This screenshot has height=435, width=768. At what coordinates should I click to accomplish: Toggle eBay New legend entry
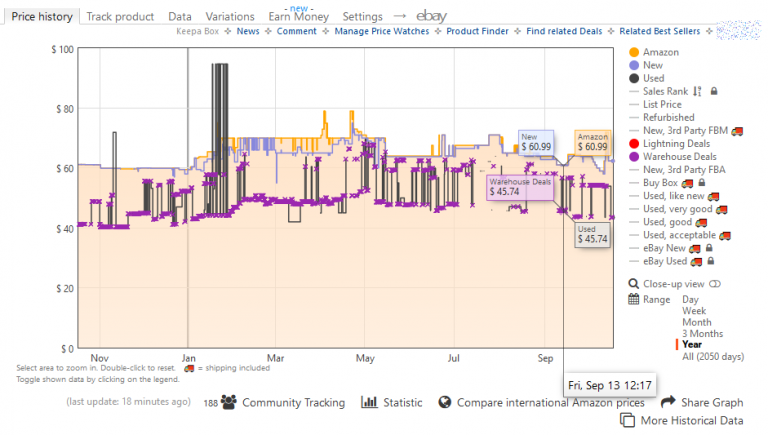pyautogui.click(x=664, y=248)
